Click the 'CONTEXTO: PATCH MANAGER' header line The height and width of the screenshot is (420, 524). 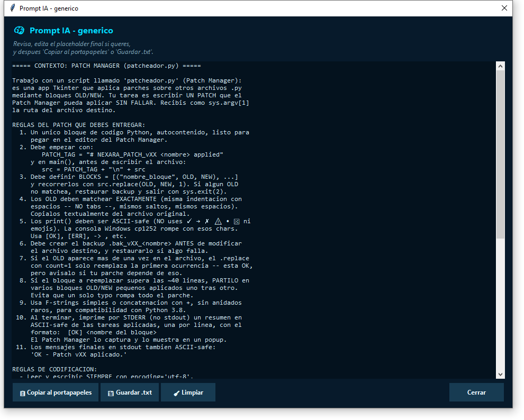[x=106, y=66]
